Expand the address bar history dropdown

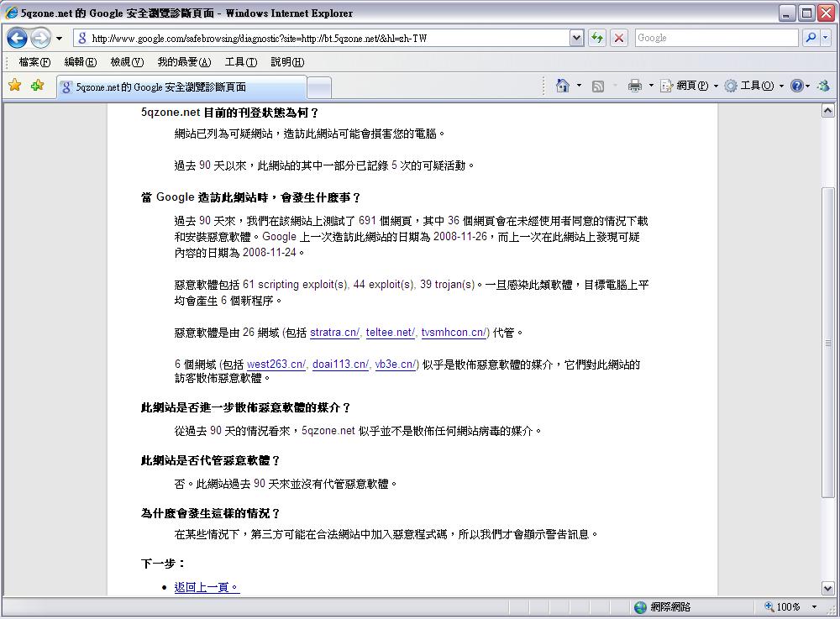pyautogui.click(x=576, y=38)
